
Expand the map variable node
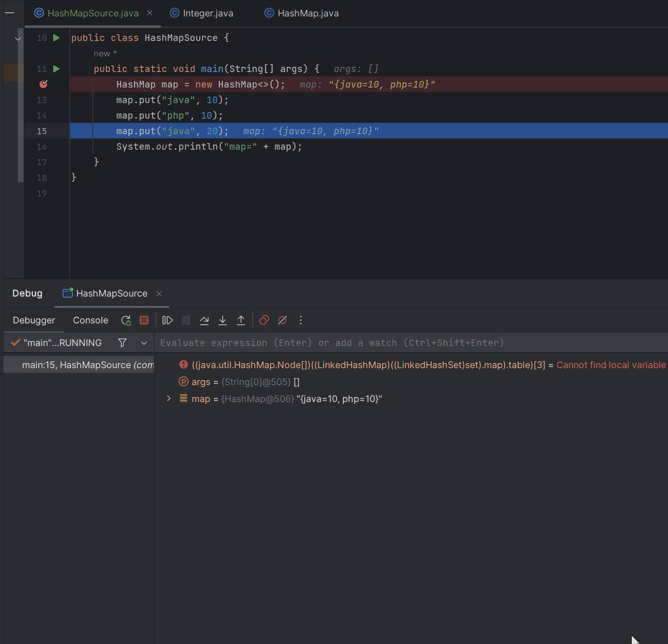[169, 399]
